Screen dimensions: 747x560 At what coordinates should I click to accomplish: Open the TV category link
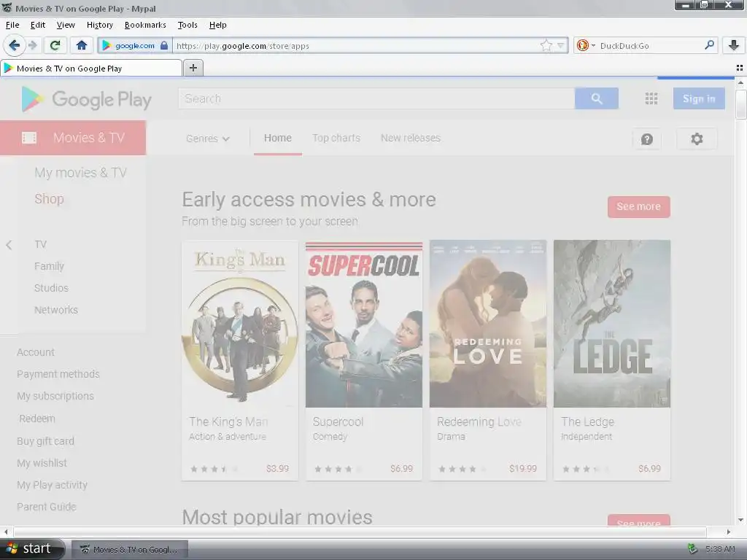pyautogui.click(x=41, y=244)
